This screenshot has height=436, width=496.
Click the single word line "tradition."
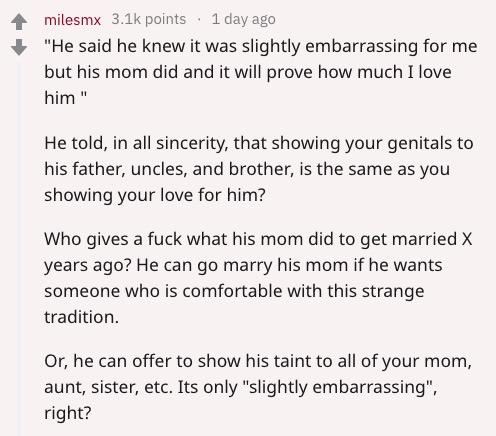(x=82, y=317)
